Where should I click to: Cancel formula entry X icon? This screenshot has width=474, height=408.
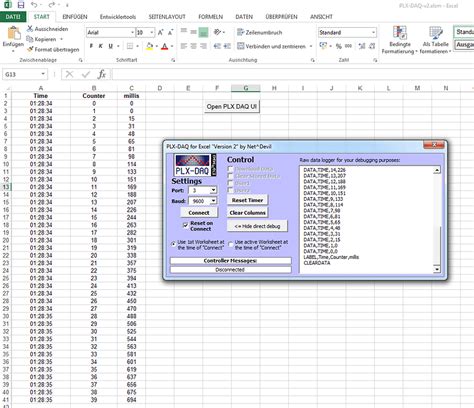(69, 74)
